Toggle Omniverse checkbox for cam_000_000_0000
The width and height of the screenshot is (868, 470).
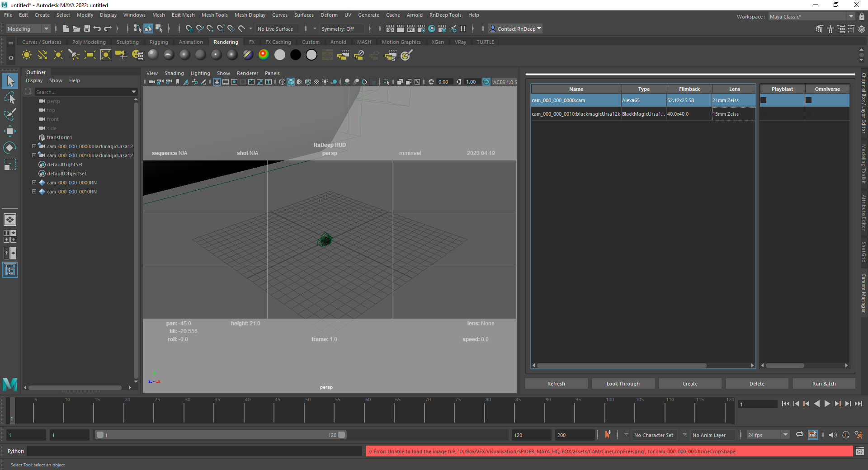click(809, 100)
